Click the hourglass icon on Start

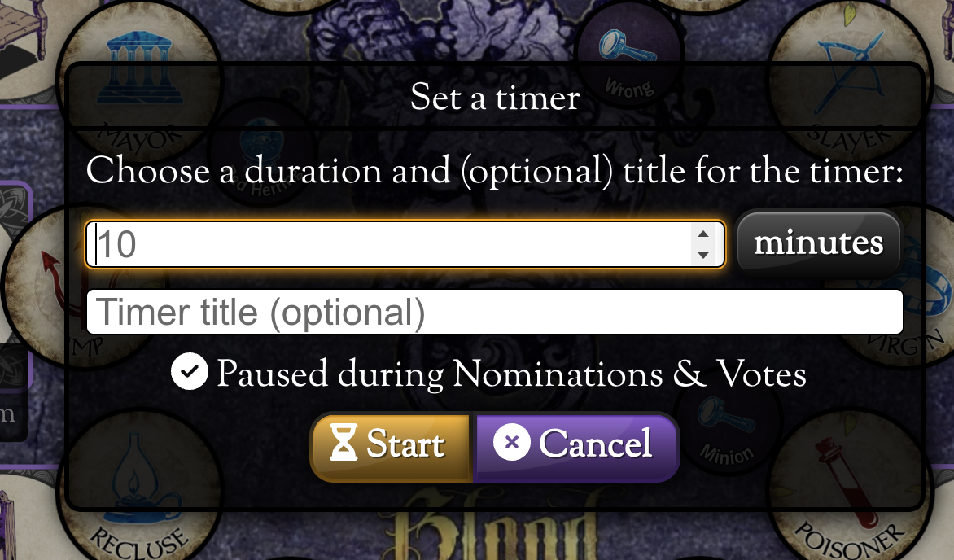coord(344,445)
